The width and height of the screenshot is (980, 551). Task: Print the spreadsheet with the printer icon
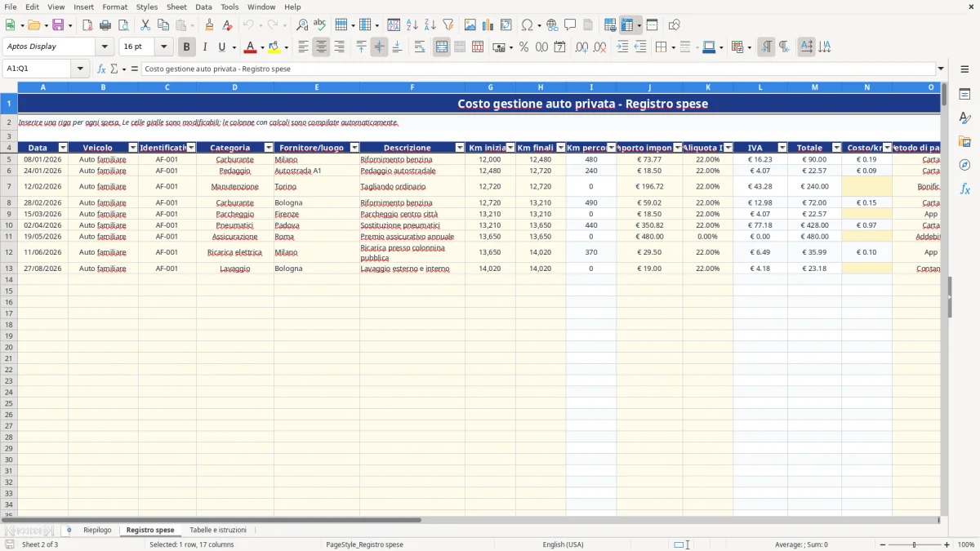105,25
